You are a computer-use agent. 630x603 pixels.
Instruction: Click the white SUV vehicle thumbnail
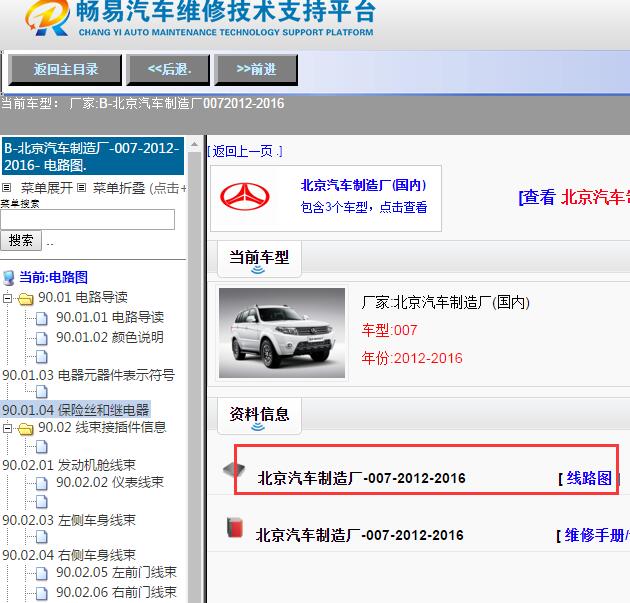[282, 333]
